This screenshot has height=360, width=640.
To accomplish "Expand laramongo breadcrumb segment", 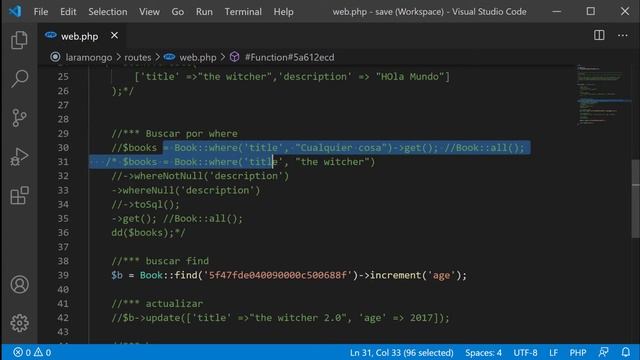I will coord(89,57).
